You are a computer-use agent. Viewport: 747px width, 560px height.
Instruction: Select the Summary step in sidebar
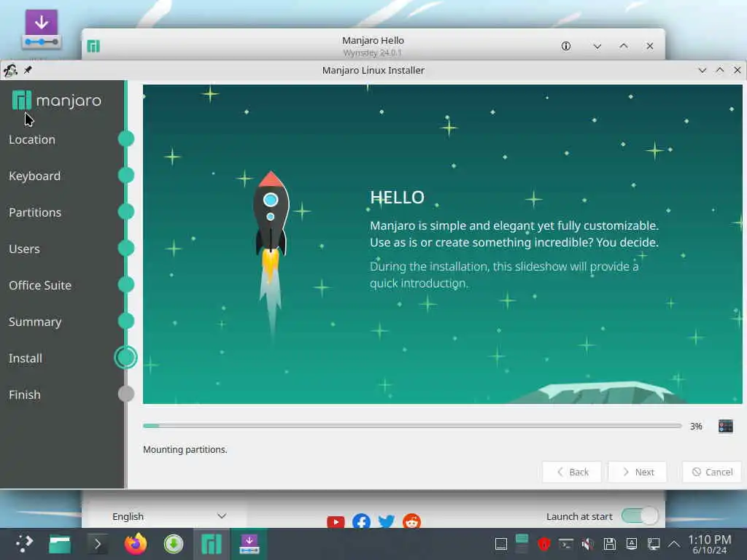click(35, 322)
